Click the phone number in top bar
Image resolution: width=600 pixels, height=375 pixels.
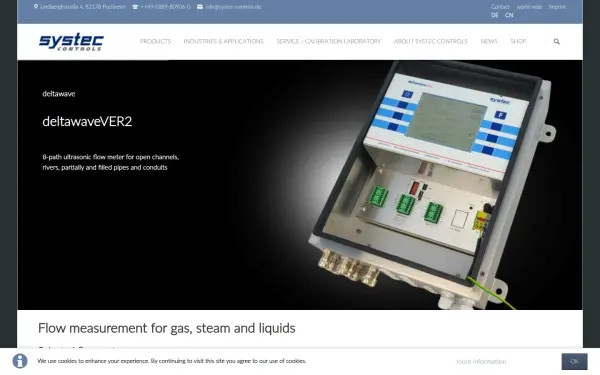tap(165, 7)
